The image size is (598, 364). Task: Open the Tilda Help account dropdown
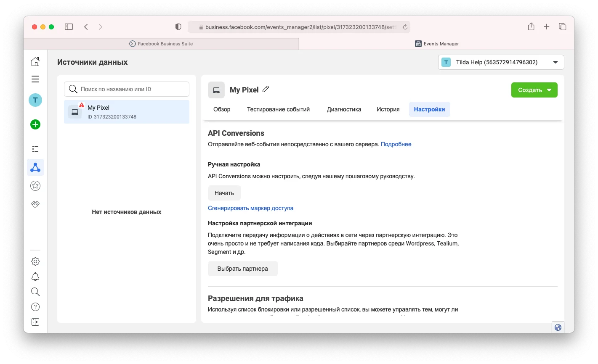501,62
